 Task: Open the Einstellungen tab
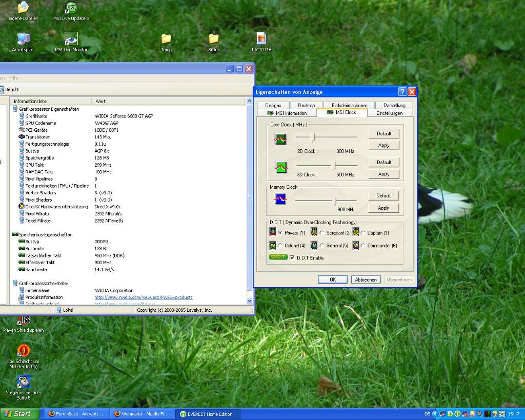pyautogui.click(x=390, y=113)
